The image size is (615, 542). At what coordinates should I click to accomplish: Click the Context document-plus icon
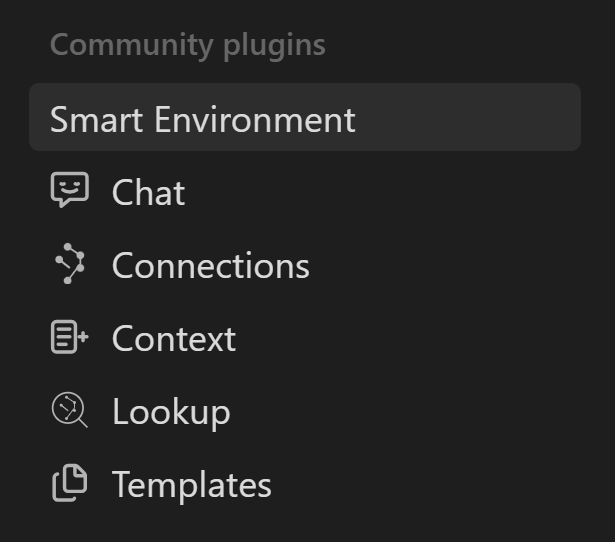tap(69, 338)
